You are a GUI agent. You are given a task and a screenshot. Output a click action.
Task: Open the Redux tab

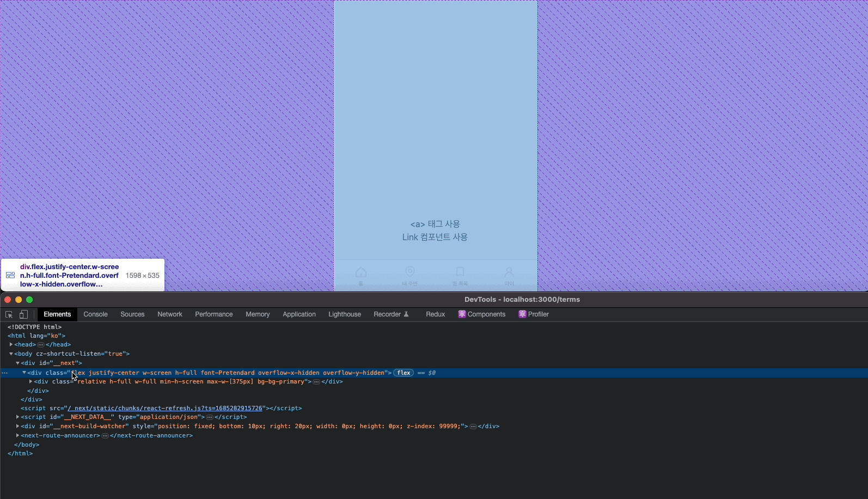tap(436, 314)
